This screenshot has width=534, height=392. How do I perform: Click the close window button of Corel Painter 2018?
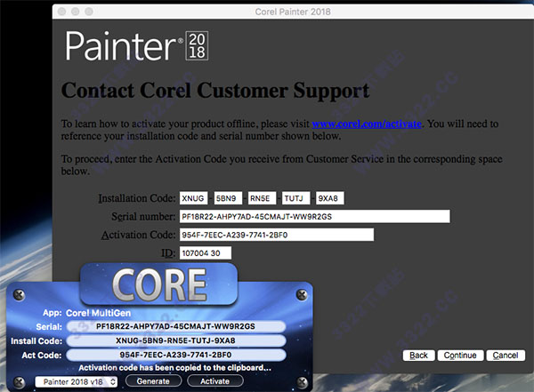click(x=61, y=12)
